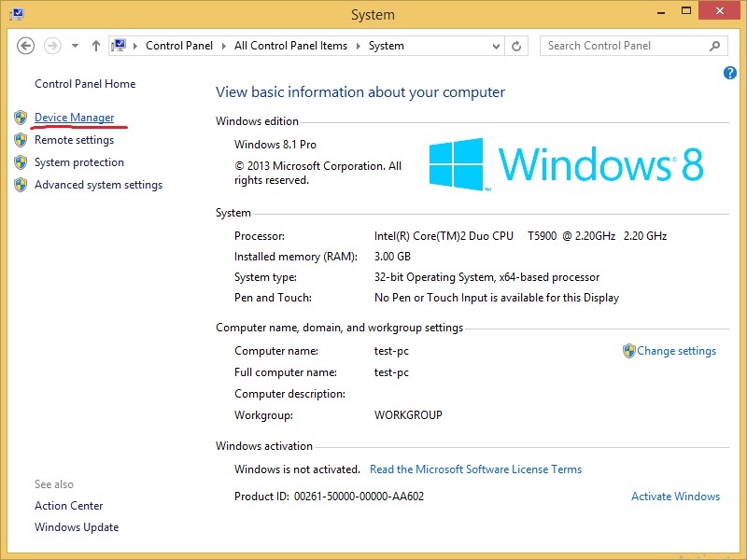Select All Control Panel Items breadcrumb

click(290, 46)
